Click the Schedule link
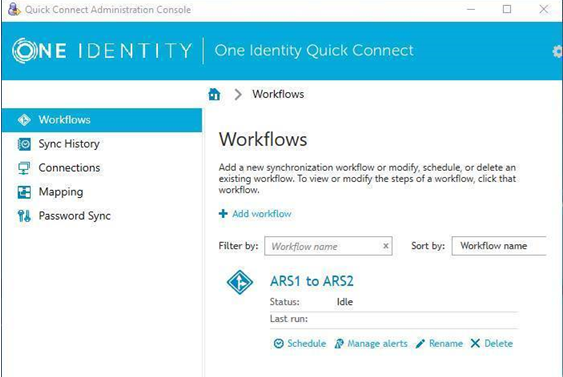 pos(307,344)
